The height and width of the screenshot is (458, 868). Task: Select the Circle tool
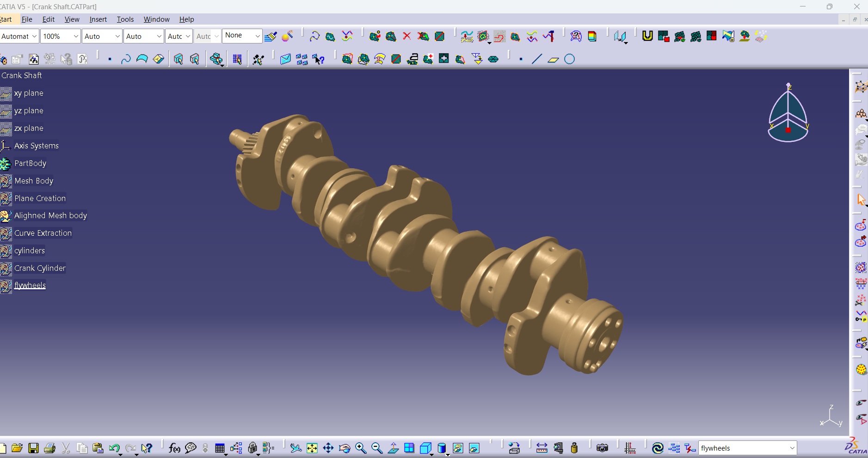(569, 59)
